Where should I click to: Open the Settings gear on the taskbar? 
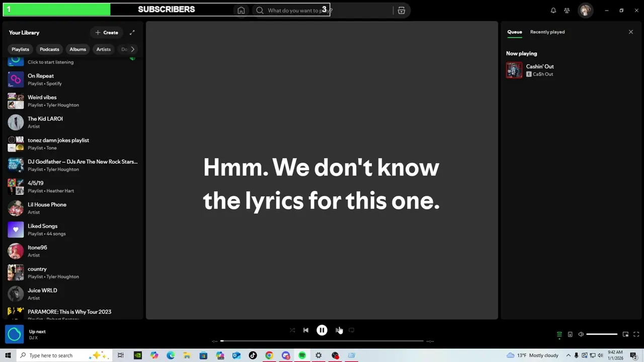(x=318, y=355)
